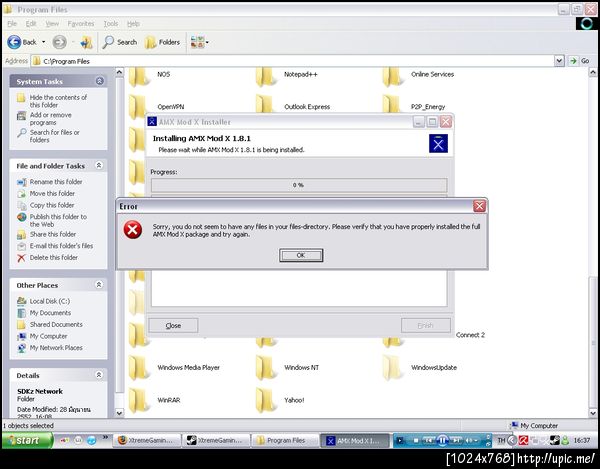Select the Yahoo! folder icon
600x469 pixels.
(x=266, y=400)
